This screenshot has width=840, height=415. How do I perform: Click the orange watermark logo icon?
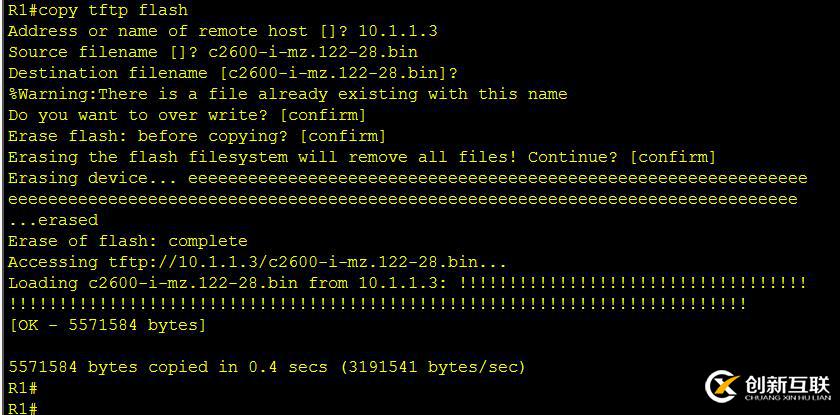pos(722,387)
